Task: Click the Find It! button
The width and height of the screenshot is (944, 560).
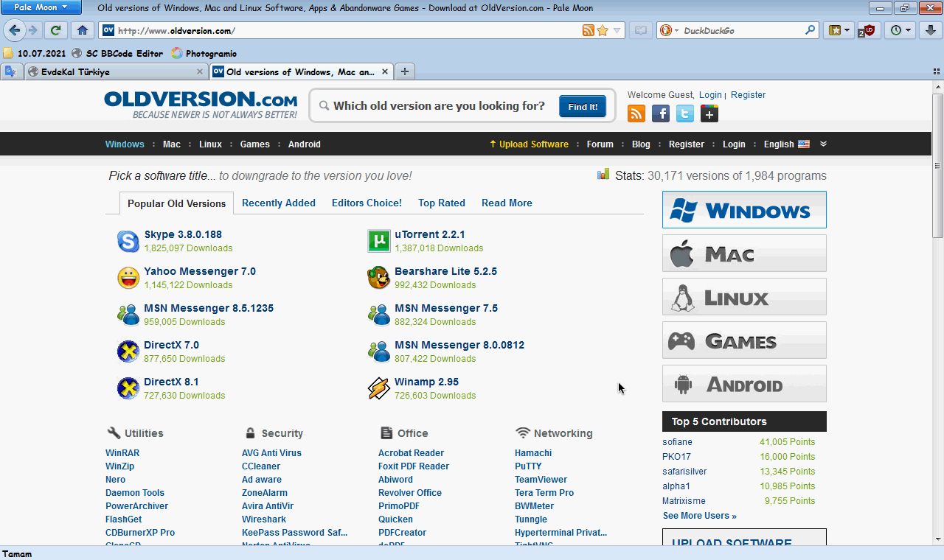Action: pyautogui.click(x=583, y=107)
